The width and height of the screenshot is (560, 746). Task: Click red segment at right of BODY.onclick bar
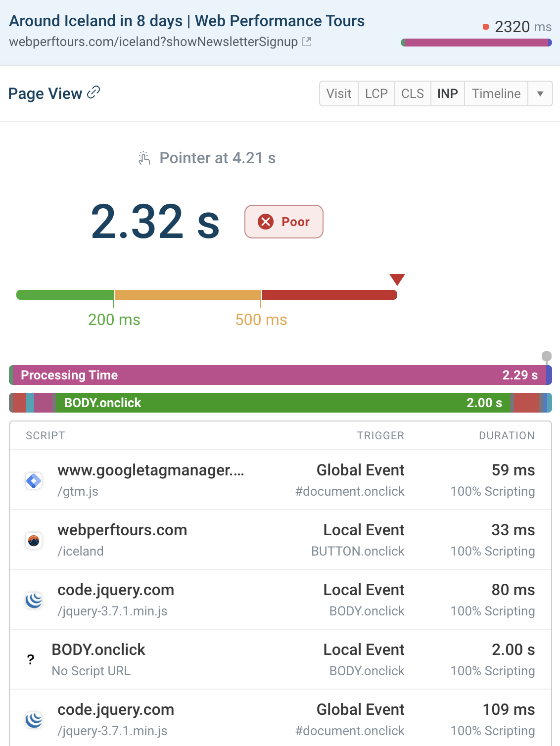pos(526,403)
